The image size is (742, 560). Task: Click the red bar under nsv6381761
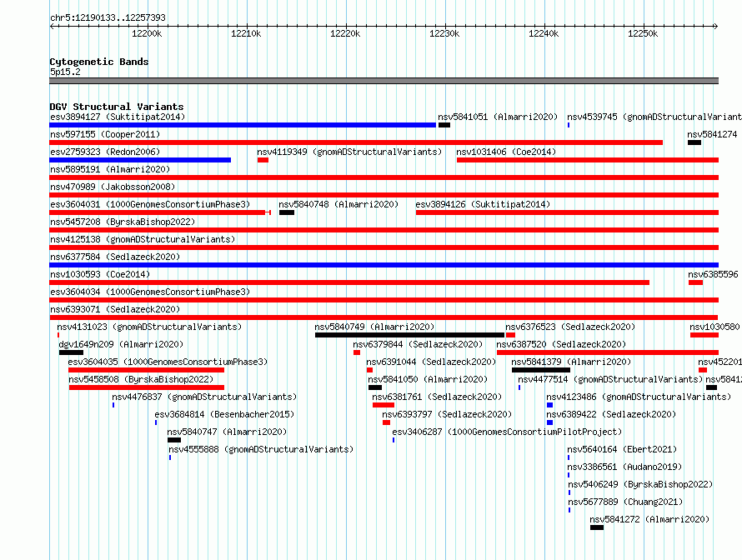384,405
